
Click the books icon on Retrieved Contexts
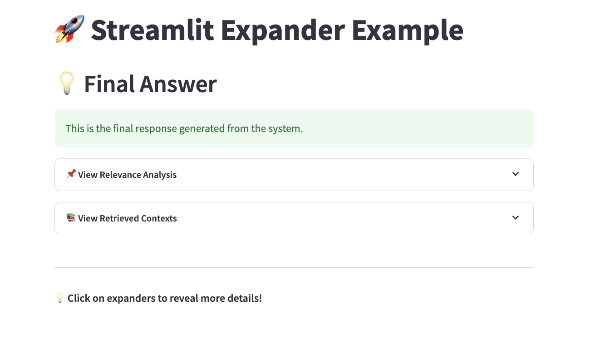tap(71, 218)
